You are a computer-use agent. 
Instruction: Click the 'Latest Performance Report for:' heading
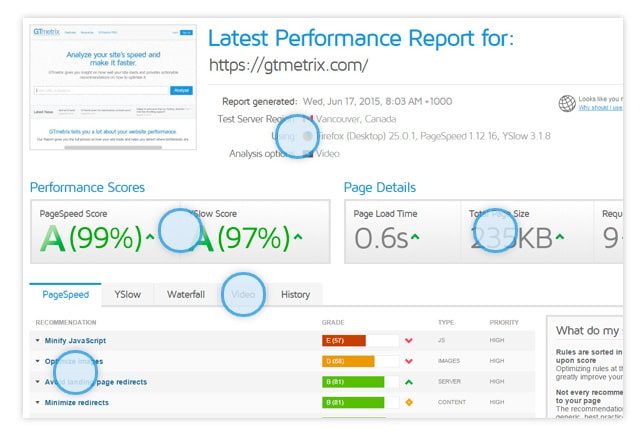tap(361, 38)
